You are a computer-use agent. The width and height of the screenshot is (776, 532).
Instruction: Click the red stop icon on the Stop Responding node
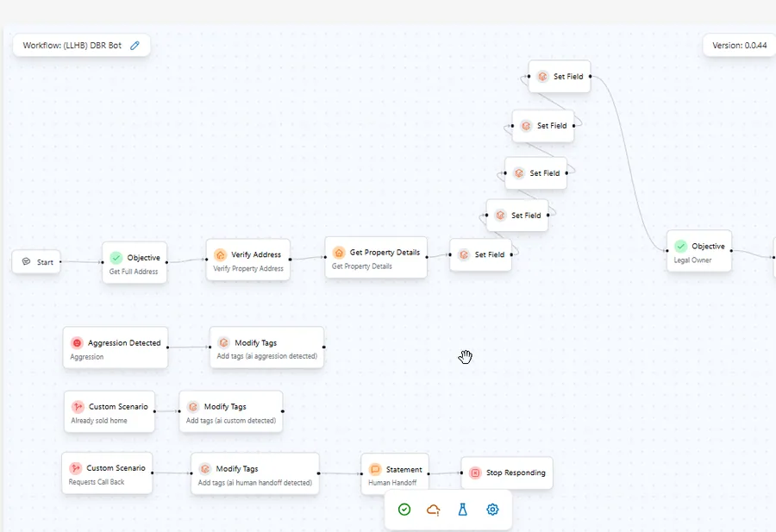coord(475,473)
